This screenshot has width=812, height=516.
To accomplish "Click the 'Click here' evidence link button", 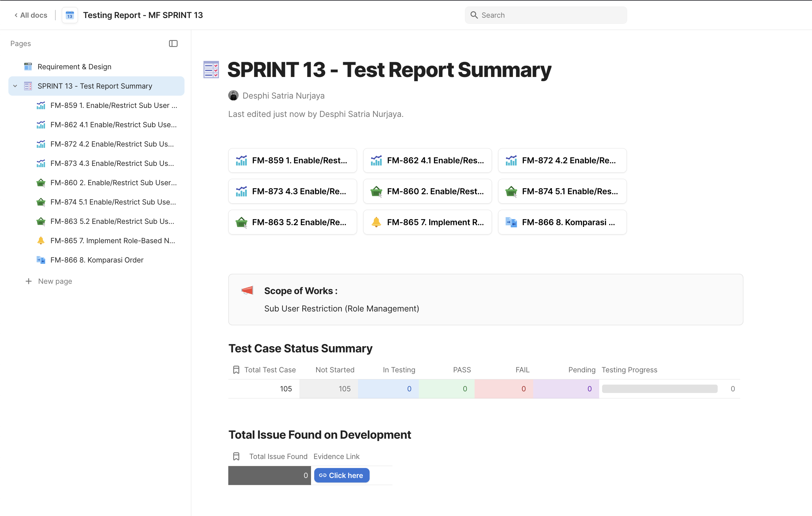I will (342, 475).
